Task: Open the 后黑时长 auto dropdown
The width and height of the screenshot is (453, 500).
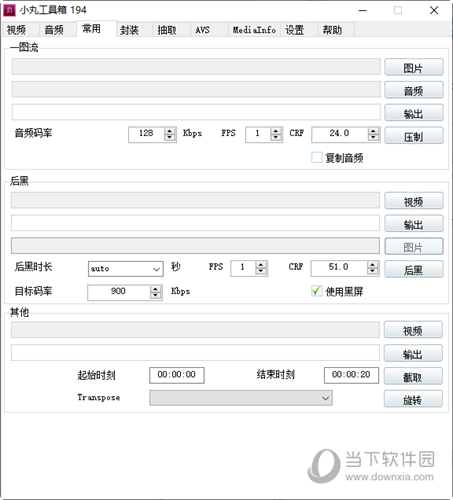Action: [126, 269]
